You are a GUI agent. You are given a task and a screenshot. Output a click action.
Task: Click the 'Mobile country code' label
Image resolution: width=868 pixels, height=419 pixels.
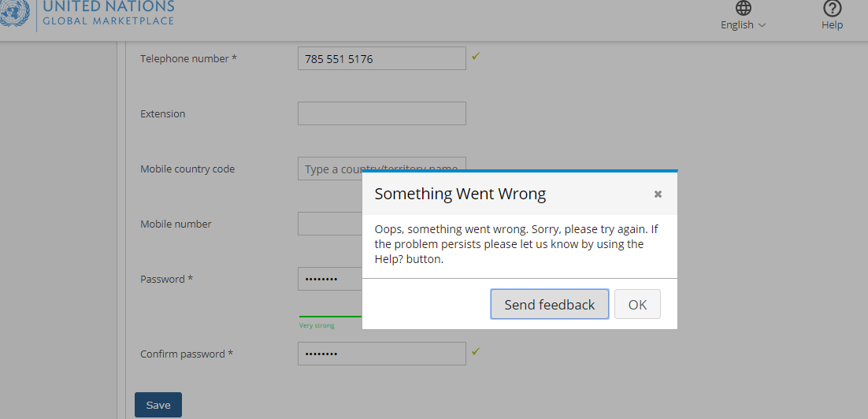click(187, 169)
